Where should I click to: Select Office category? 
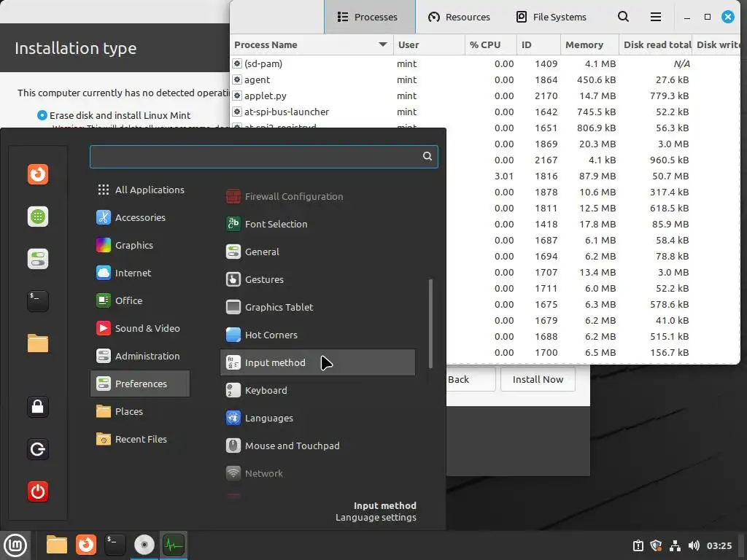click(x=140, y=300)
